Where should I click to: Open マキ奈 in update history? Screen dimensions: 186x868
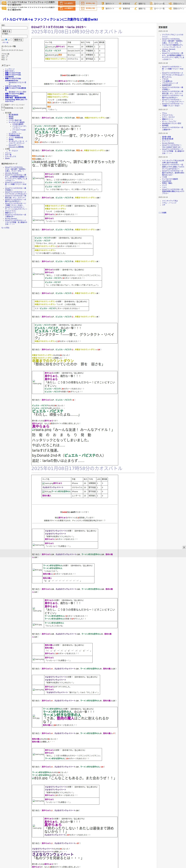164,177
